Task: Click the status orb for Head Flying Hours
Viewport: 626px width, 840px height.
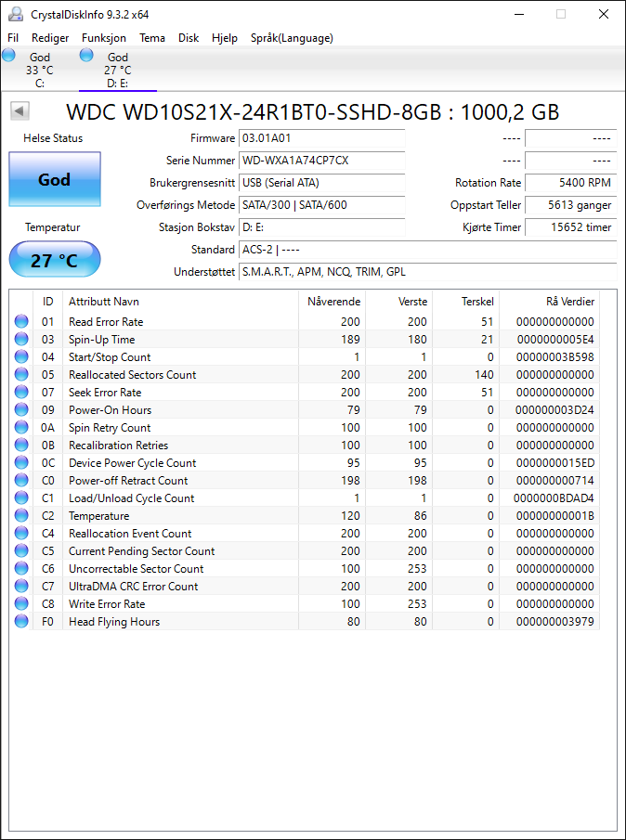Action: (x=21, y=622)
